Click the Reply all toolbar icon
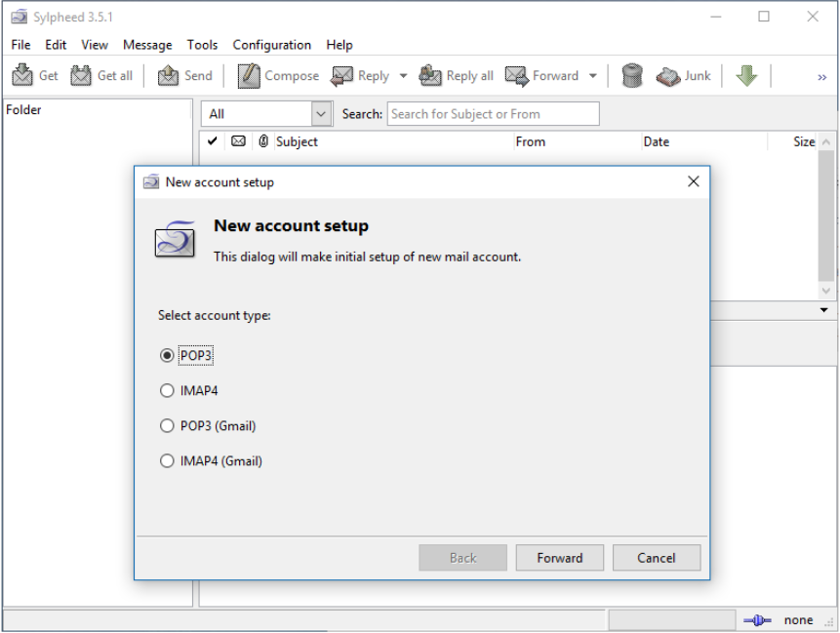The image size is (840, 633). tap(429, 75)
